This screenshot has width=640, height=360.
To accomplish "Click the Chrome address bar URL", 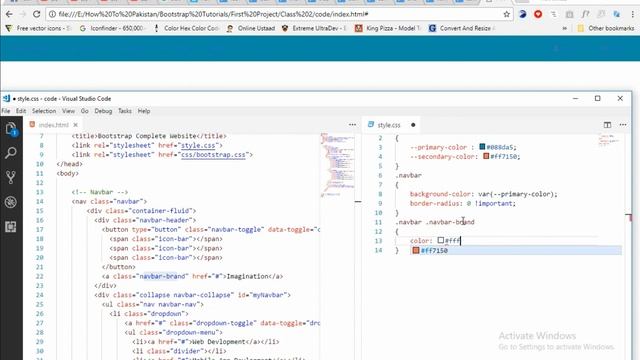I will 213,14.
